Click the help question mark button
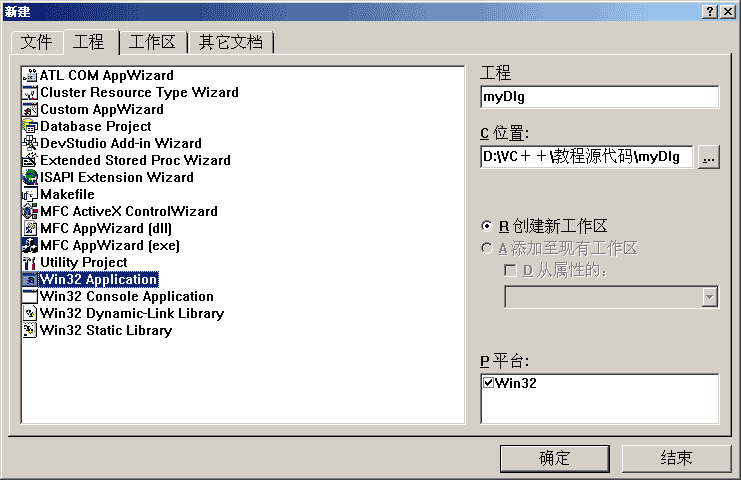 pyautogui.click(x=710, y=12)
